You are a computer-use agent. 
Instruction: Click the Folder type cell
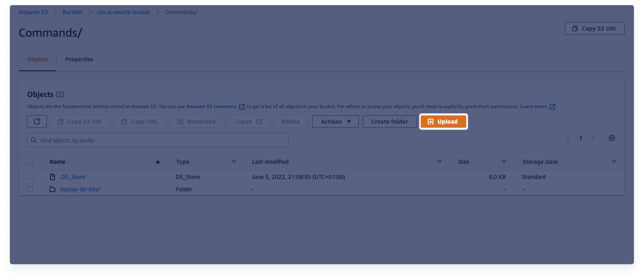[x=184, y=189]
